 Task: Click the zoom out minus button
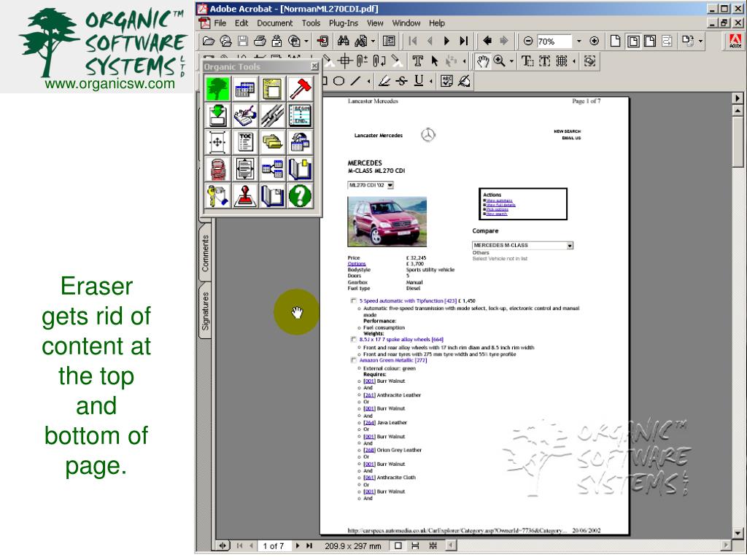pyautogui.click(x=528, y=42)
